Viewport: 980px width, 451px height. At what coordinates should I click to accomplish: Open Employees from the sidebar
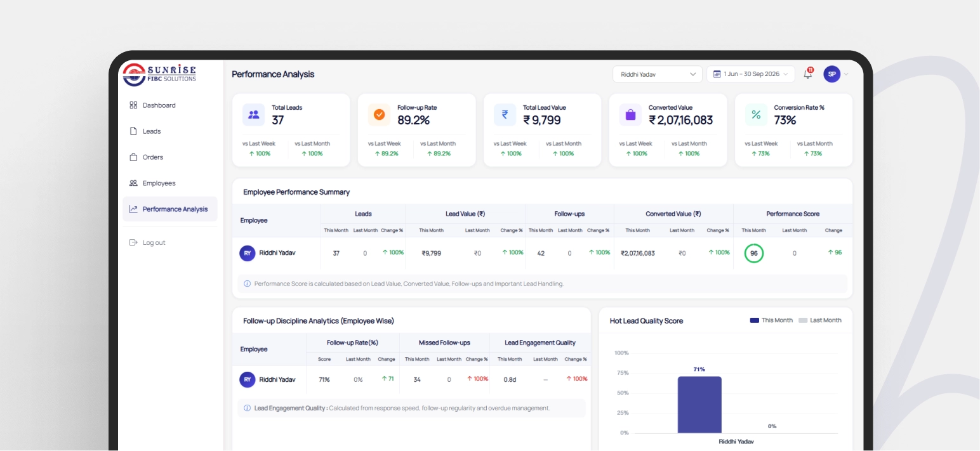pyautogui.click(x=170, y=183)
